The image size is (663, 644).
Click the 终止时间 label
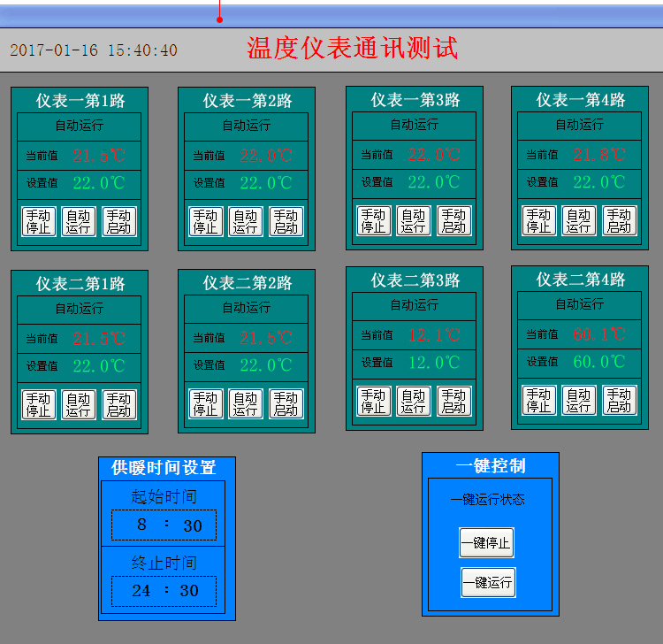tap(164, 563)
